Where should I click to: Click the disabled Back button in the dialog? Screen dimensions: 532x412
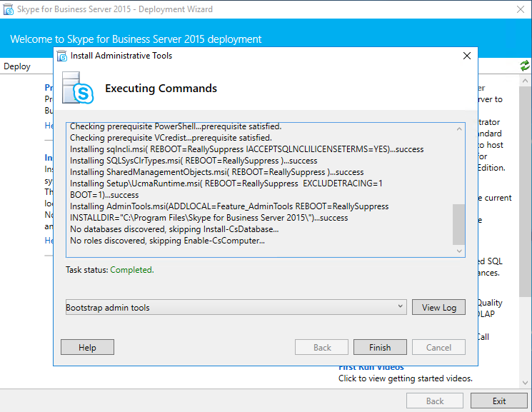click(321, 347)
